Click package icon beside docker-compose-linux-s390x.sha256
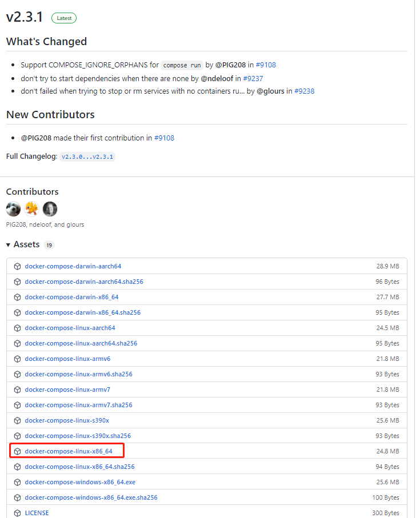Viewport: 420px width, 518px height. pyautogui.click(x=18, y=436)
